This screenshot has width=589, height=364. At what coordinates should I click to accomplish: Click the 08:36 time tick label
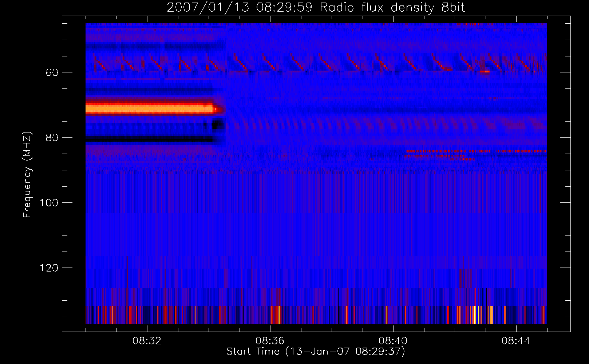point(270,341)
